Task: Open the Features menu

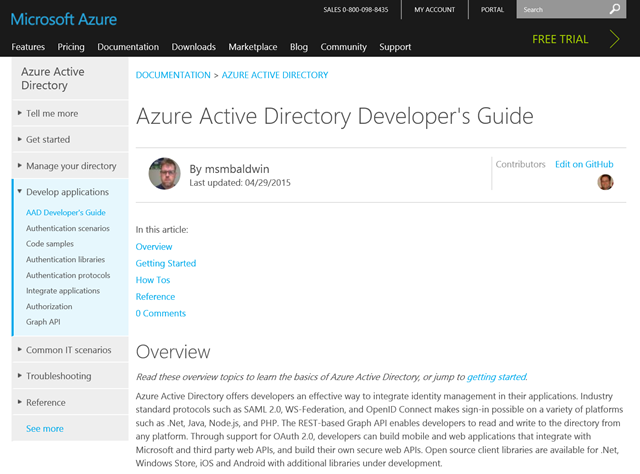Action: pos(28,47)
